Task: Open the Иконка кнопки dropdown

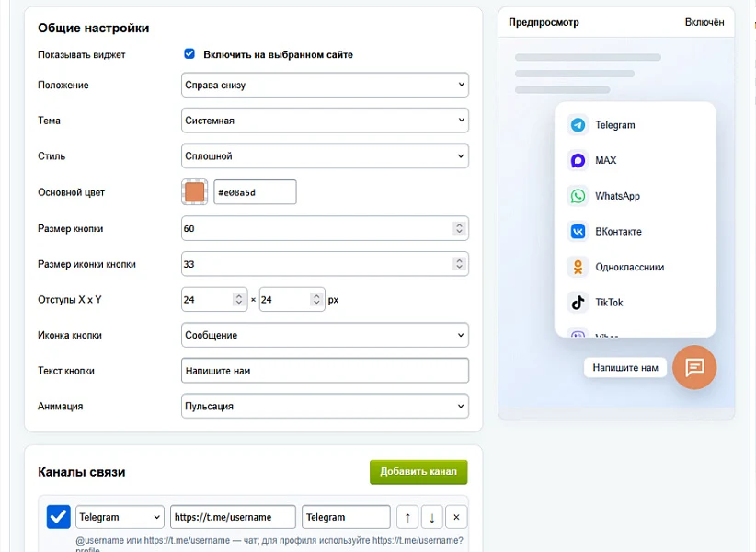Action: [325, 335]
